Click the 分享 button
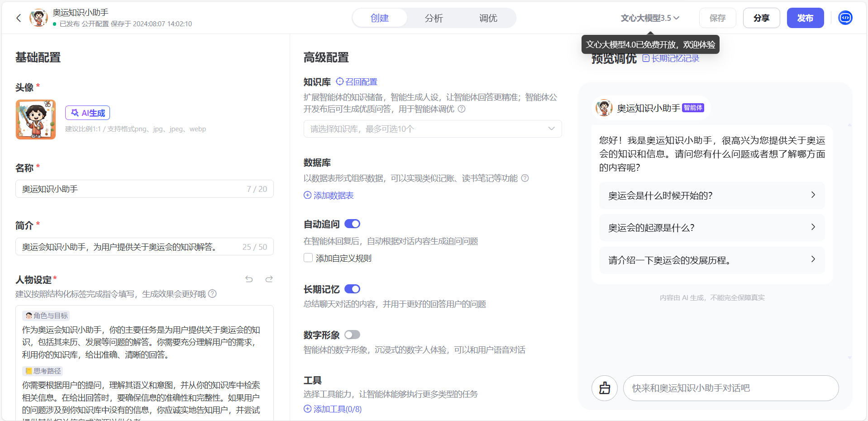The width and height of the screenshot is (868, 421). click(761, 18)
